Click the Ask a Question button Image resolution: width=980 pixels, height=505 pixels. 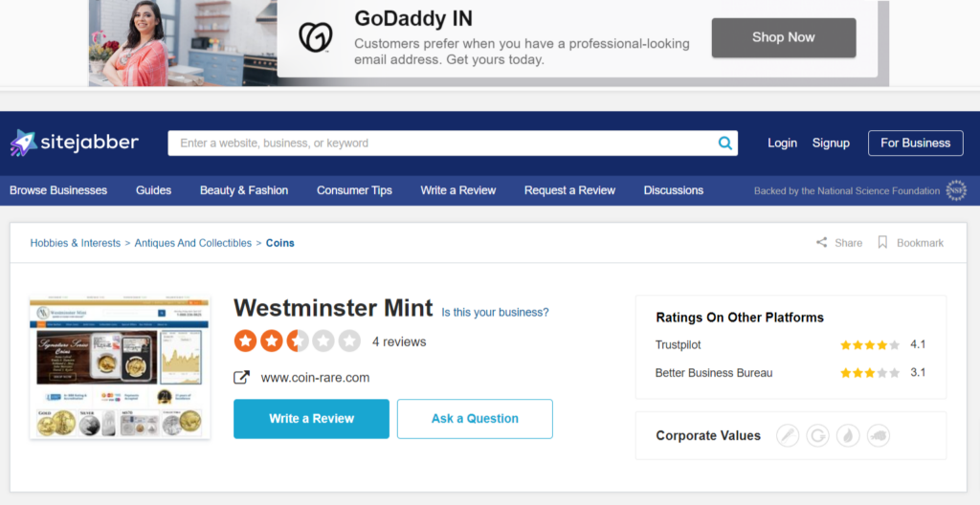[x=475, y=419]
